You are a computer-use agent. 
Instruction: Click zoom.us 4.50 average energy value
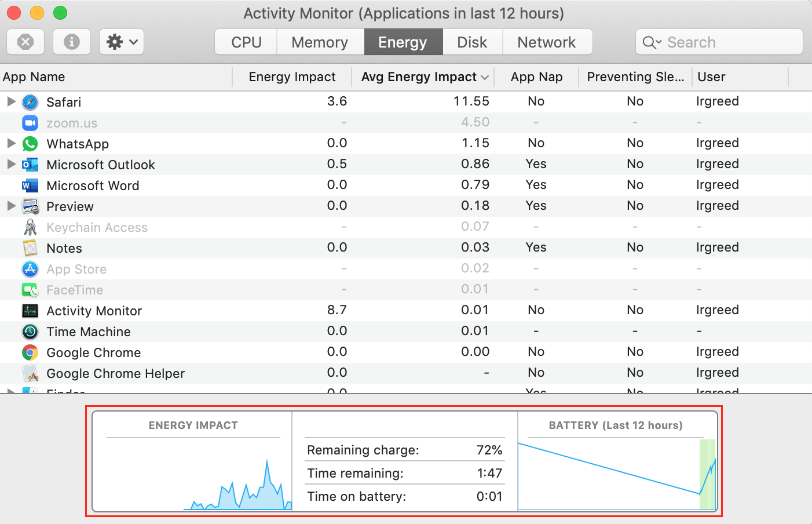tap(476, 122)
